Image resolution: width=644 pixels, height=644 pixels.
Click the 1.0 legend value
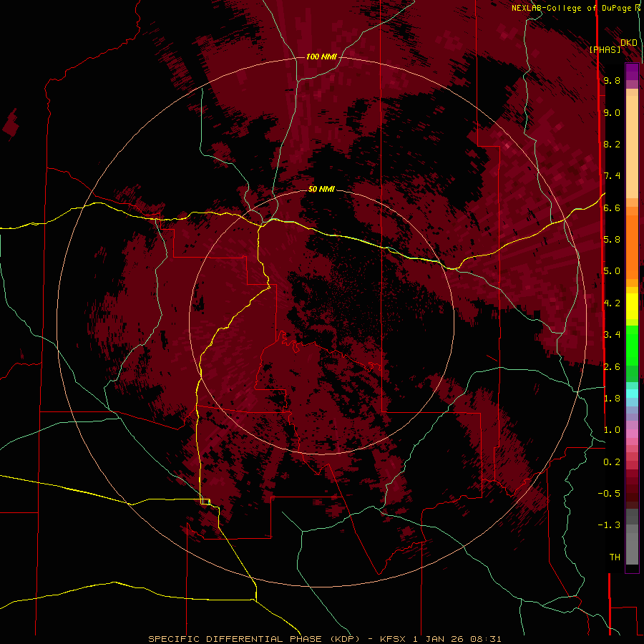612,429
